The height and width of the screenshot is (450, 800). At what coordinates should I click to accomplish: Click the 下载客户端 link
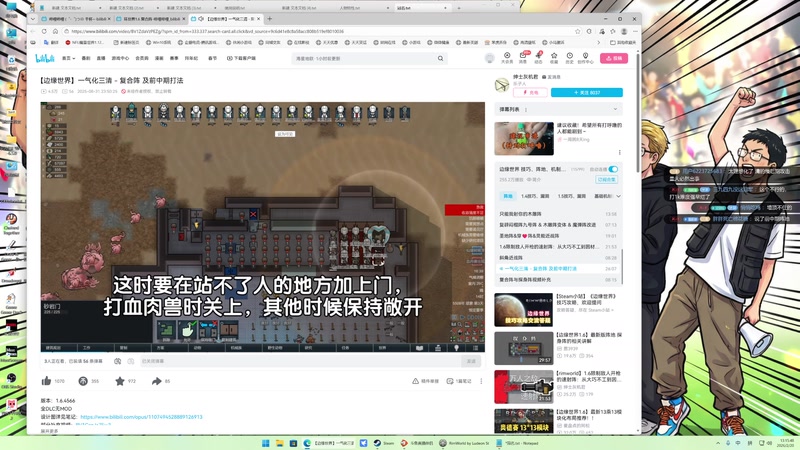click(x=241, y=58)
